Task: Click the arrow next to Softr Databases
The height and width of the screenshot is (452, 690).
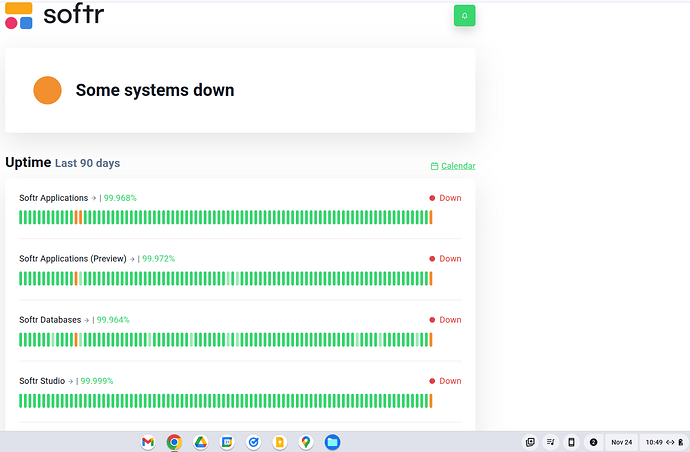Action: click(86, 320)
